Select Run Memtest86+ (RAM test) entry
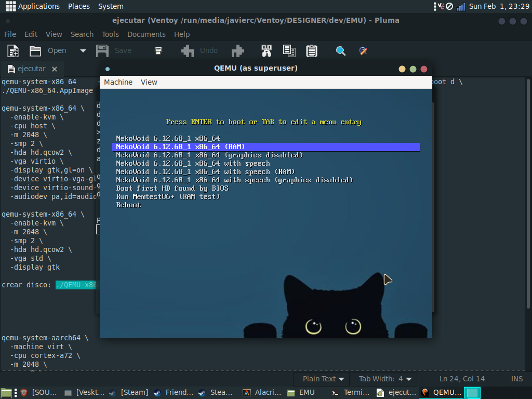The image size is (532, 399). click(x=168, y=197)
